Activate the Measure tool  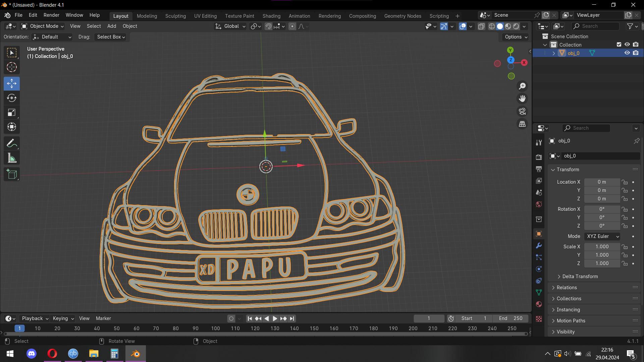(11, 158)
